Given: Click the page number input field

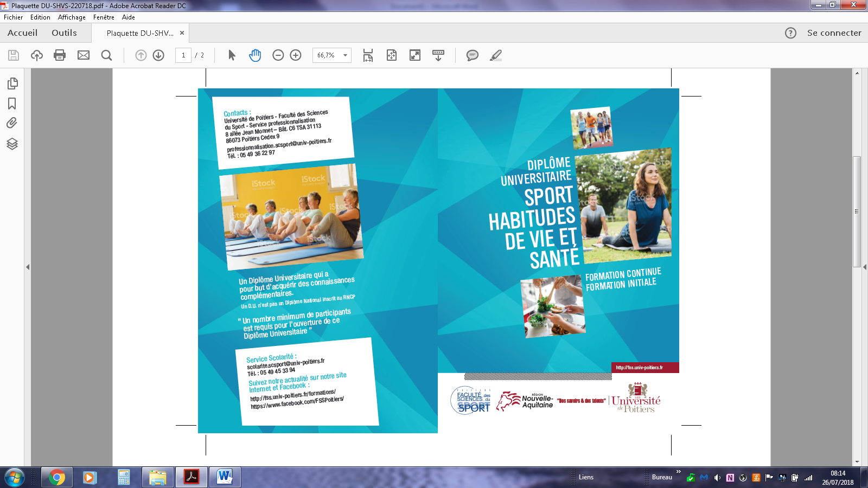Looking at the screenshot, I should (x=183, y=55).
